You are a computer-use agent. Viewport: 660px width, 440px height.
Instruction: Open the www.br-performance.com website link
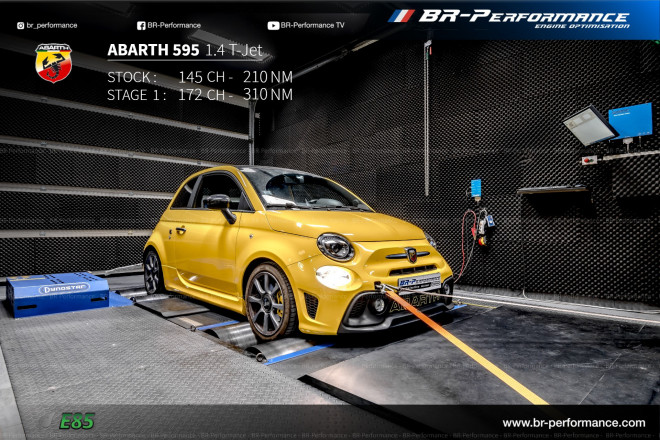(573, 423)
